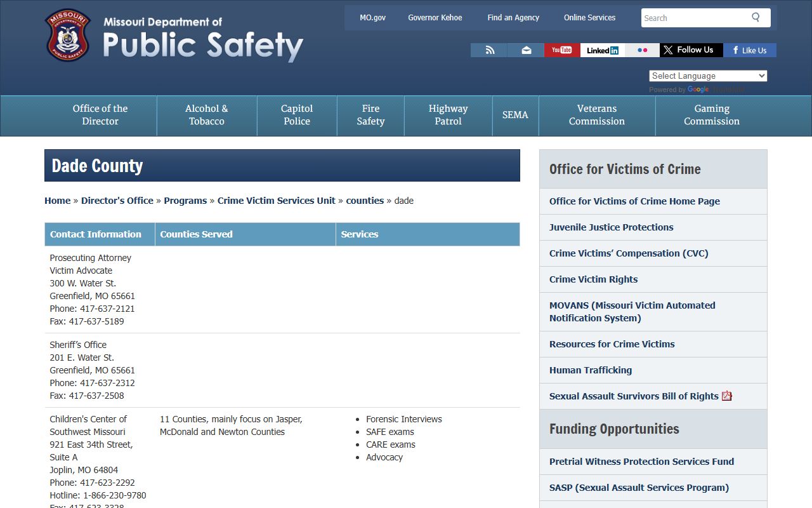
Task: Go to Gaming Commission section
Action: (x=712, y=115)
